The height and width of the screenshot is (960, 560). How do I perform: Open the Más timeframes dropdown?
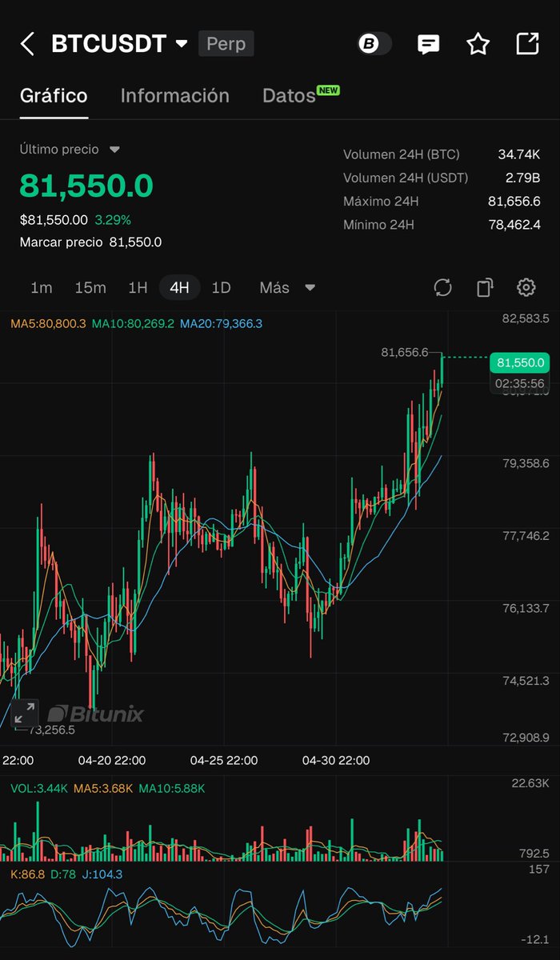[287, 288]
